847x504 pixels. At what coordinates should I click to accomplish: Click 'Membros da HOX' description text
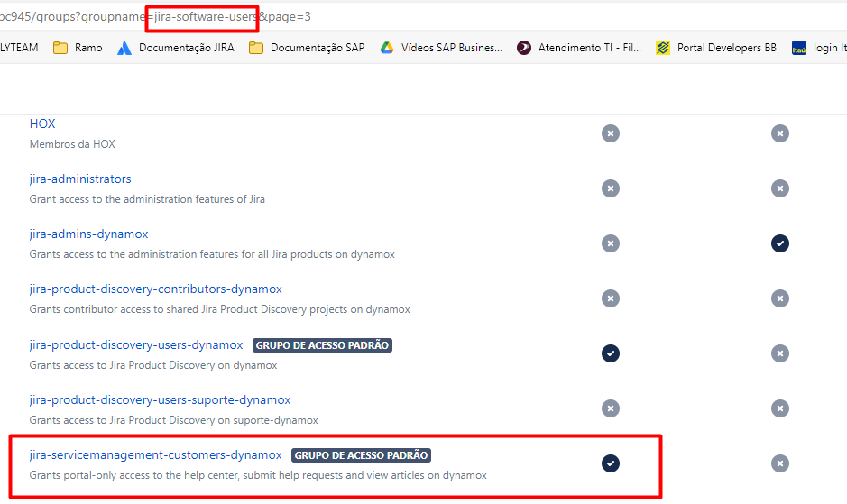(x=72, y=144)
